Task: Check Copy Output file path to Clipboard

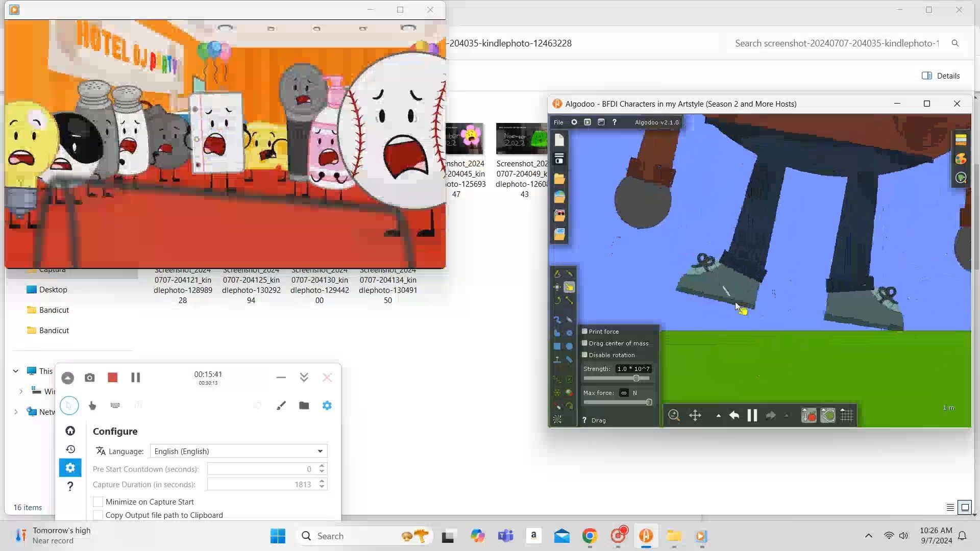Action: 98,515
